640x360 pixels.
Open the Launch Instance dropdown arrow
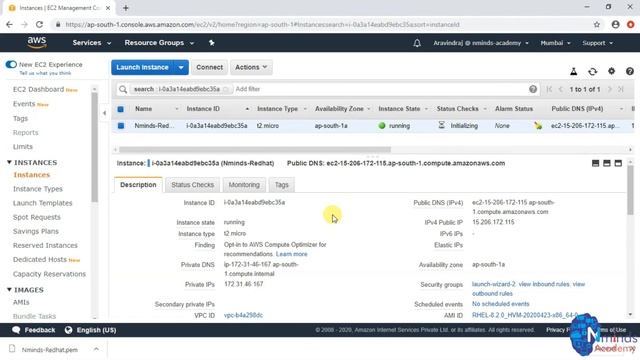(x=181, y=67)
